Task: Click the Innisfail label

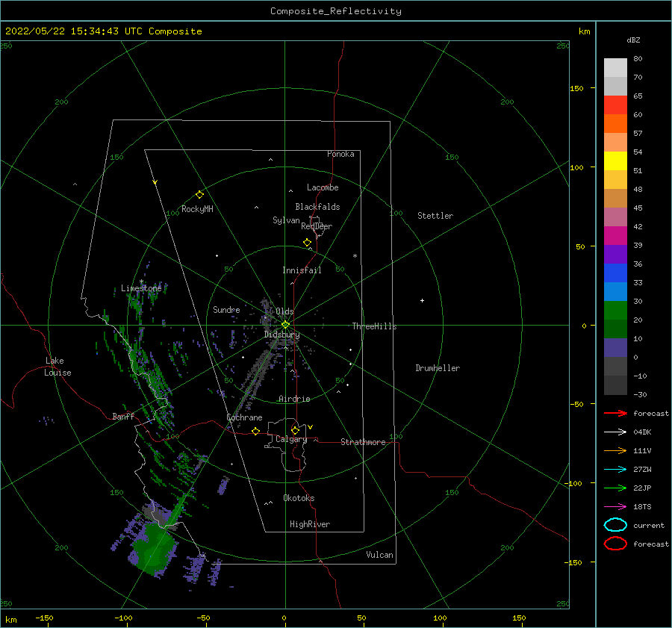Action: click(x=302, y=270)
